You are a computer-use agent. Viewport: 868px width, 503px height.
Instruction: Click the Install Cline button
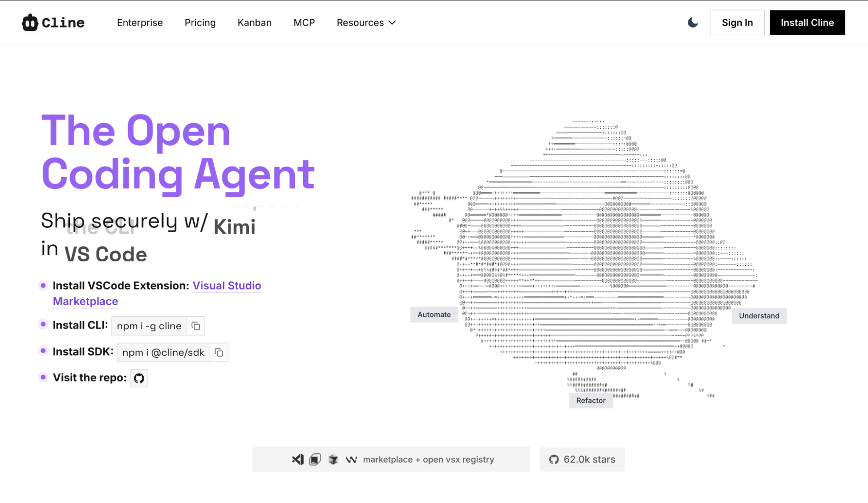click(807, 23)
